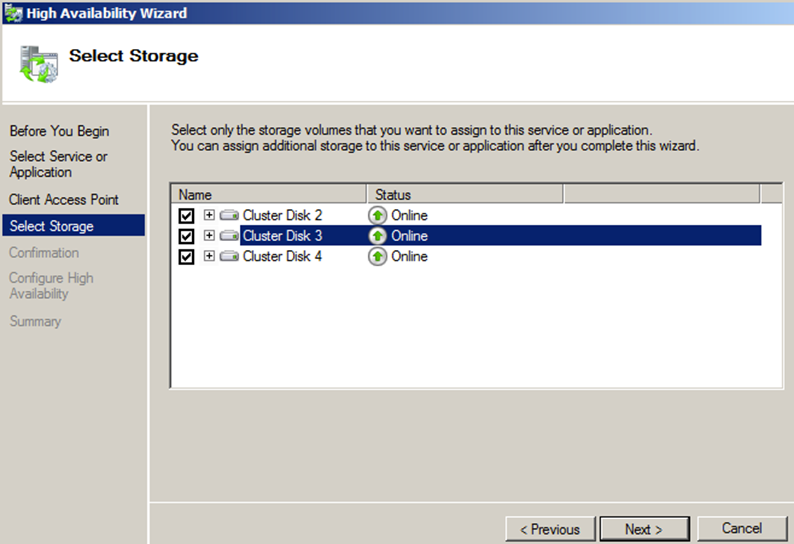Image resolution: width=794 pixels, height=544 pixels.
Task: Expand the Cluster Disk 3 tree node
Action: (x=209, y=236)
